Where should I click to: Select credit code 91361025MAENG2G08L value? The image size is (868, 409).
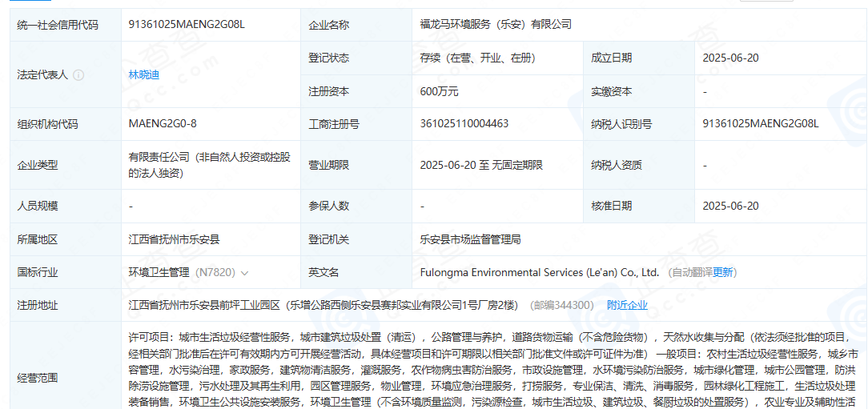click(187, 24)
